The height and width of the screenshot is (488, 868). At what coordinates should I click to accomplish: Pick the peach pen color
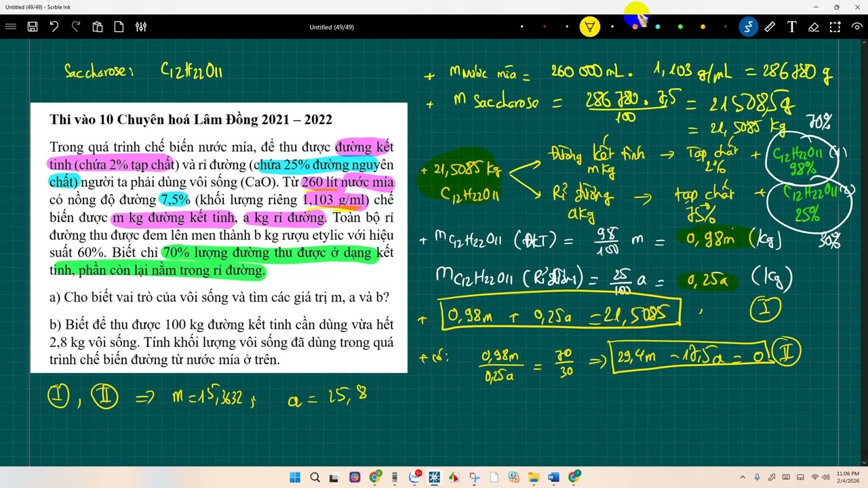click(567, 27)
